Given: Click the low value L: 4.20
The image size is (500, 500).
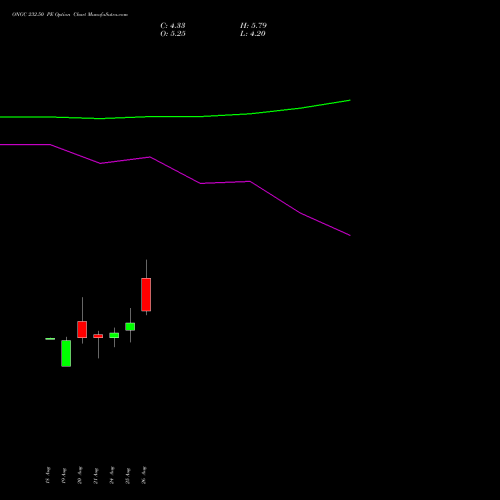Looking at the screenshot, I should point(253,34).
